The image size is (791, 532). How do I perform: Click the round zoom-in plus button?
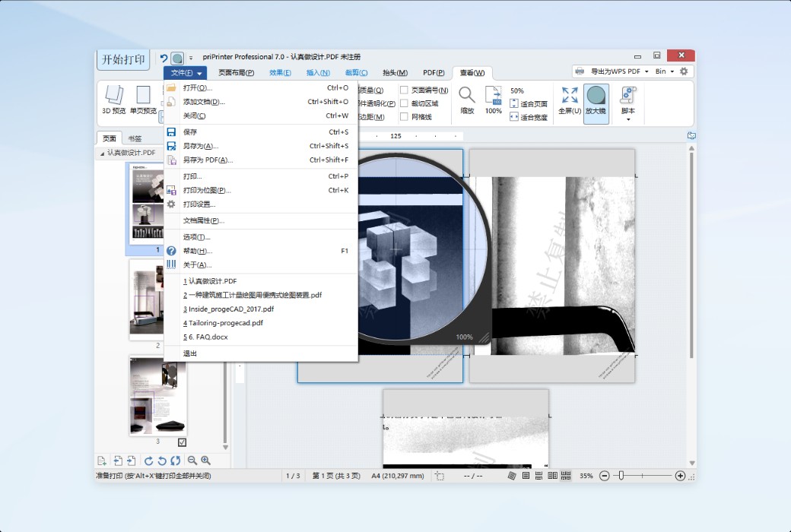(680, 476)
